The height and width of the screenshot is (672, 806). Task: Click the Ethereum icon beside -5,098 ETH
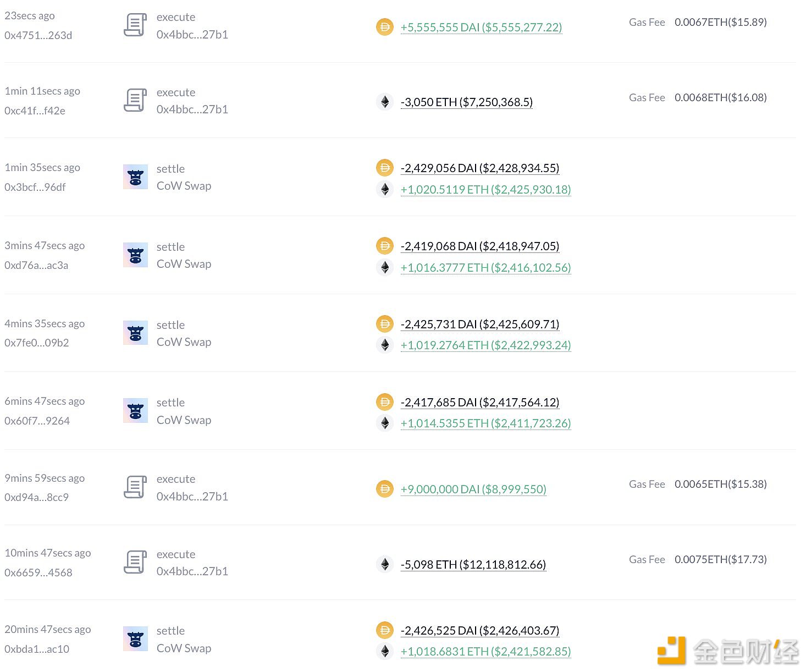pos(385,565)
